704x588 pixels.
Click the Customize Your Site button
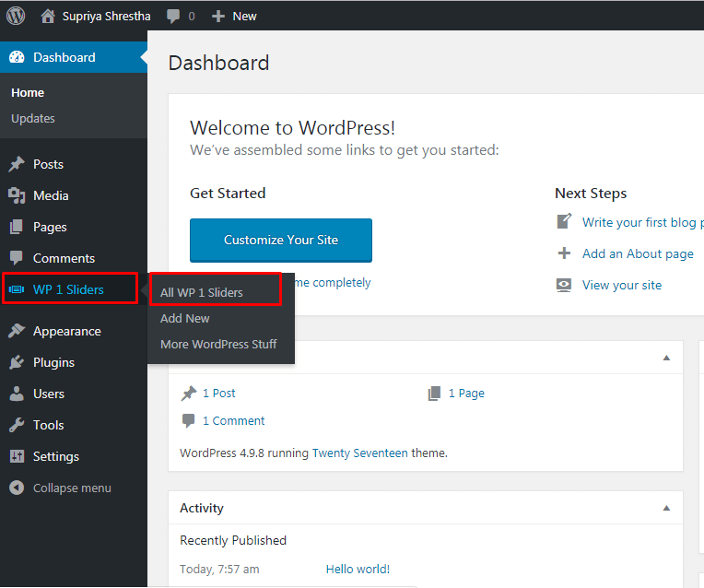pyautogui.click(x=281, y=241)
